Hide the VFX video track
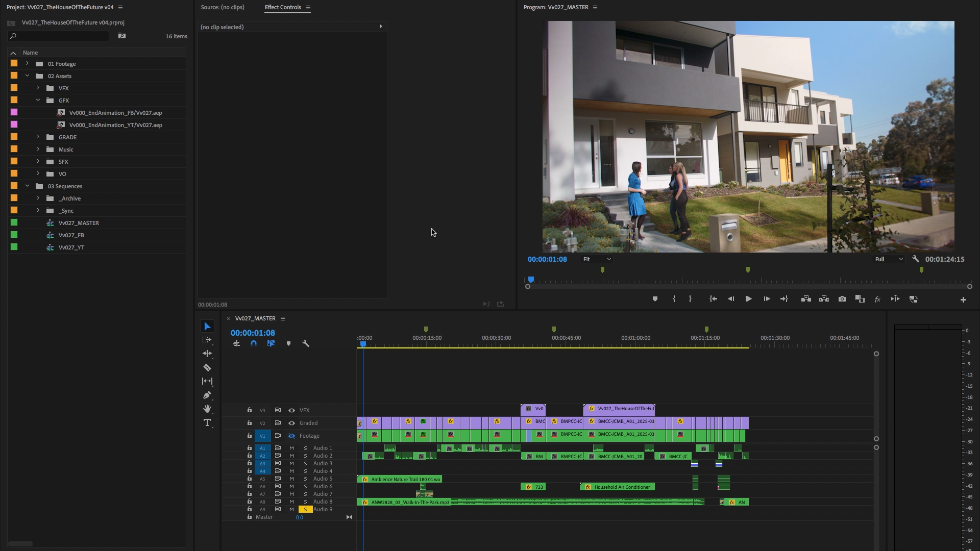The width and height of the screenshot is (980, 551). 291,410
